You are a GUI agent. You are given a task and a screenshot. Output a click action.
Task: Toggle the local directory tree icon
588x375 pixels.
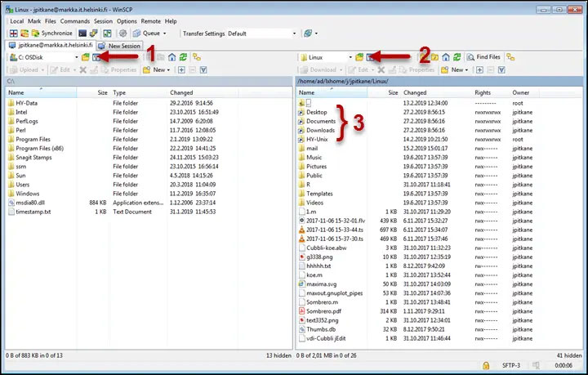point(197,57)
